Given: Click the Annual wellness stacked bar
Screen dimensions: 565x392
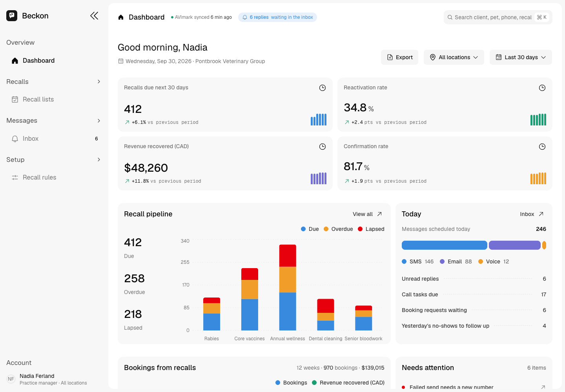Looking at the screenshot, I should point(288,288).
